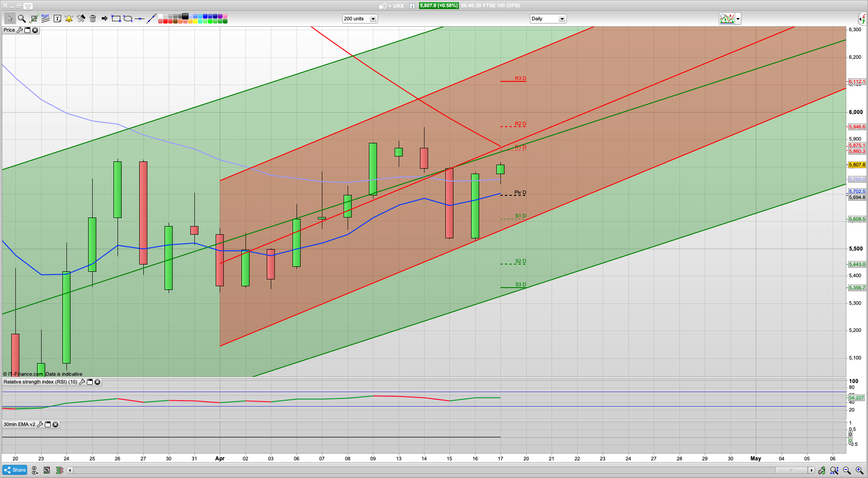Click the Share button
Image resolution: width=868 pixels, height=478 pixels.
point(15,470)
